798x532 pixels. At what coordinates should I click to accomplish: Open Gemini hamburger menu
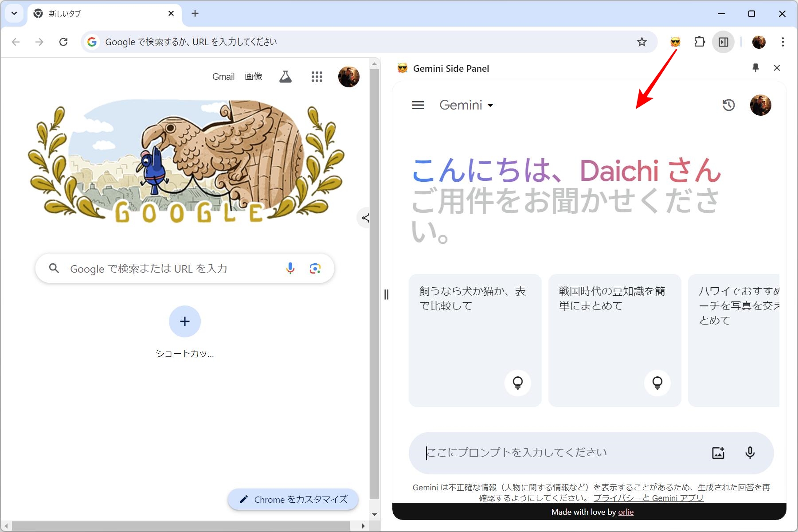tap(418, 105)
